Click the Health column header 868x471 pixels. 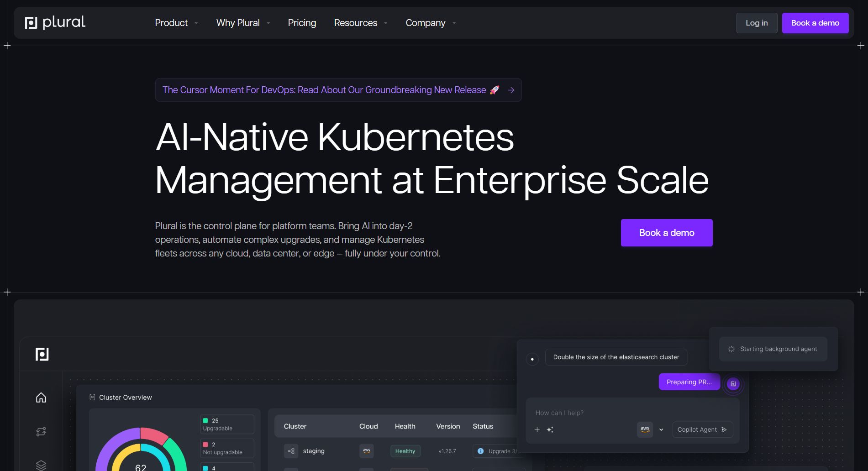pos(405,426)
